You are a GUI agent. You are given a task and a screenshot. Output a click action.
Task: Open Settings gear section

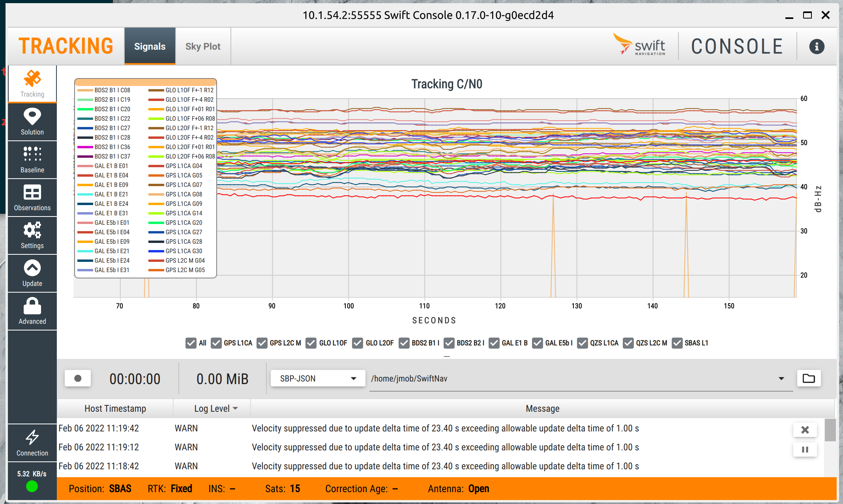click(32, 235)
